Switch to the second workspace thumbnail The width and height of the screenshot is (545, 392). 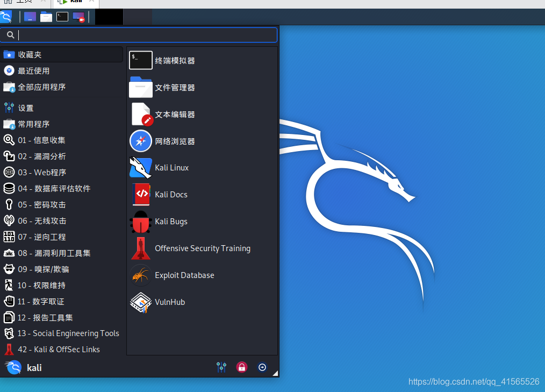tap(138, 17)
